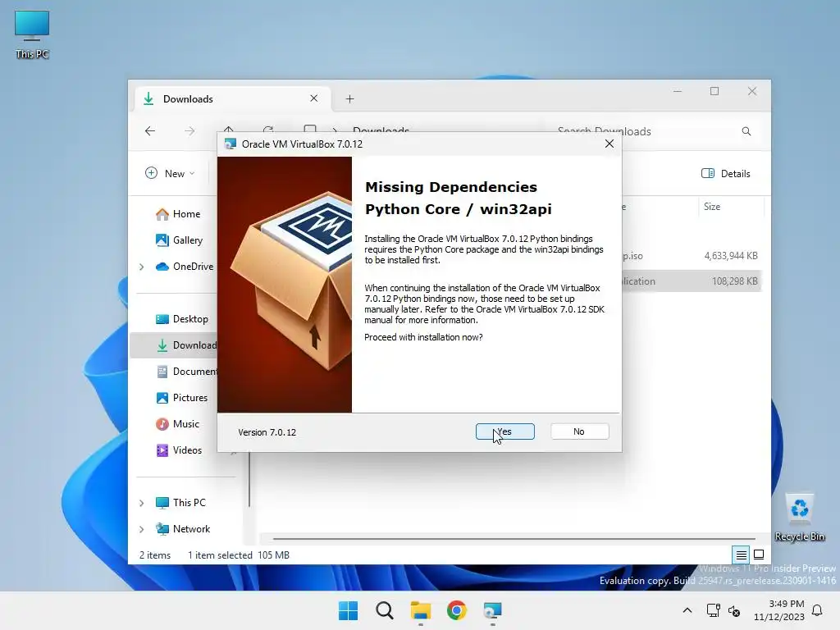Image resolution: width=840 pixels, height=630 pixels.
Task: Open Gallery in the navigation pane
Action: click(179, 240)
